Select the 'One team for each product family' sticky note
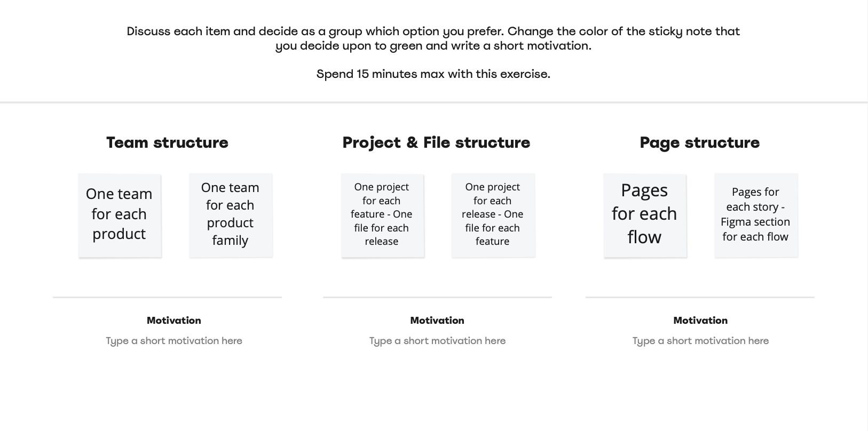The height and width of the screenshot is (431, 868). click(231, 215)
